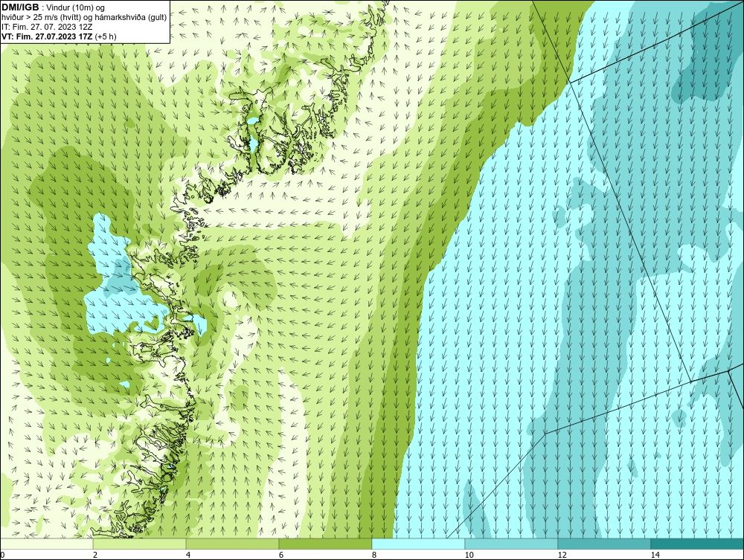Click the 6–8 m/s dark green legend swatch

326,544
